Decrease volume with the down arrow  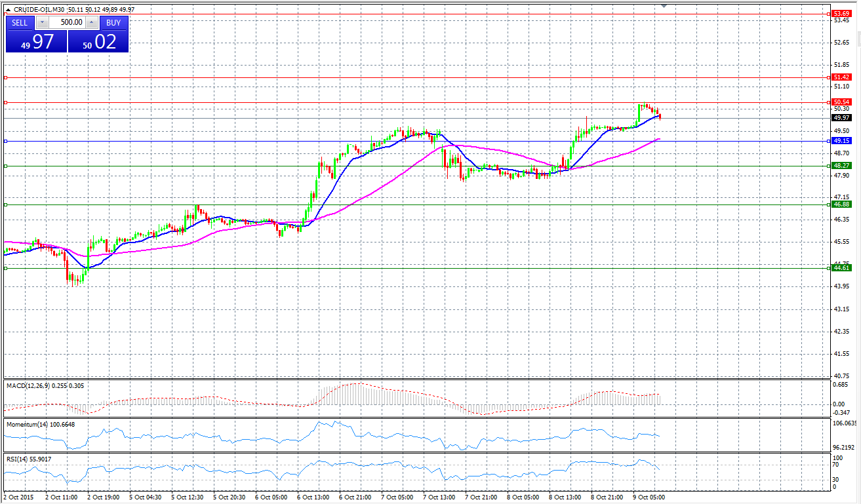(42, 22)
